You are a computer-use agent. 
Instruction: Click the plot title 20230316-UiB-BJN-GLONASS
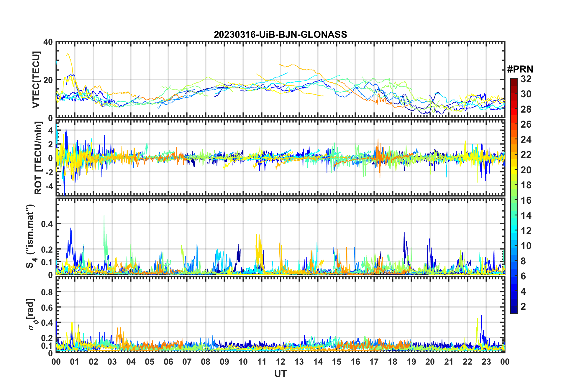point(280,35)
